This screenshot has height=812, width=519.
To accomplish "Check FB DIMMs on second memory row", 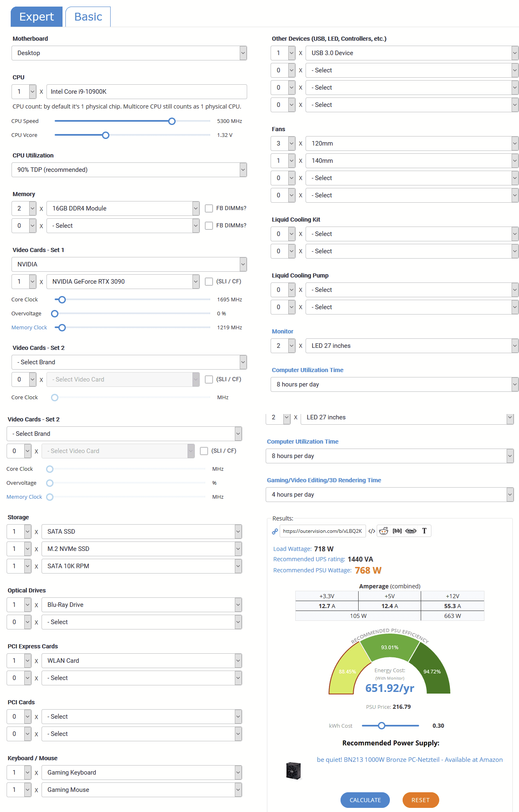I will (209, 226).
